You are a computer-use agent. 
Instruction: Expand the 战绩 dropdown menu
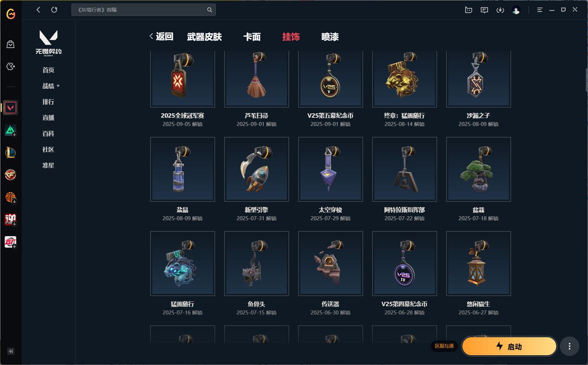click(51, 86)
